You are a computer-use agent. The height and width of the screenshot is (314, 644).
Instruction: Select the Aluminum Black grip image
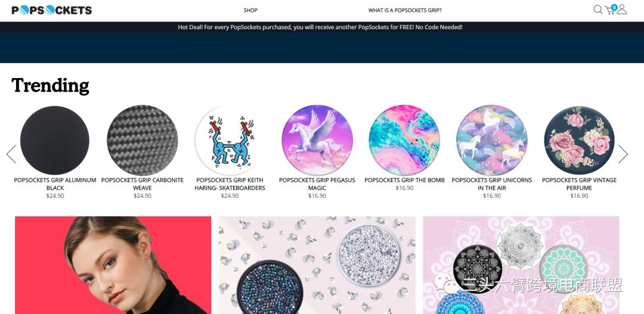pos(55,141)
